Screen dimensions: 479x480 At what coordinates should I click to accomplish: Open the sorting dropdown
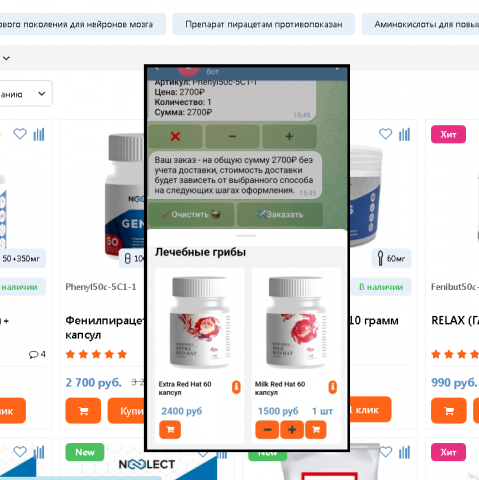pyautogui.click(x=25, y=94)
